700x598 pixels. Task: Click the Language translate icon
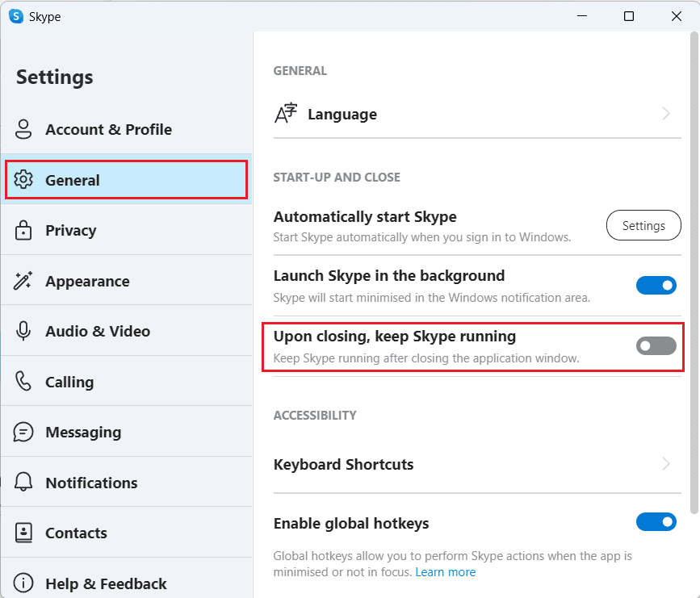pyautogui.click(x=286, y=113)
